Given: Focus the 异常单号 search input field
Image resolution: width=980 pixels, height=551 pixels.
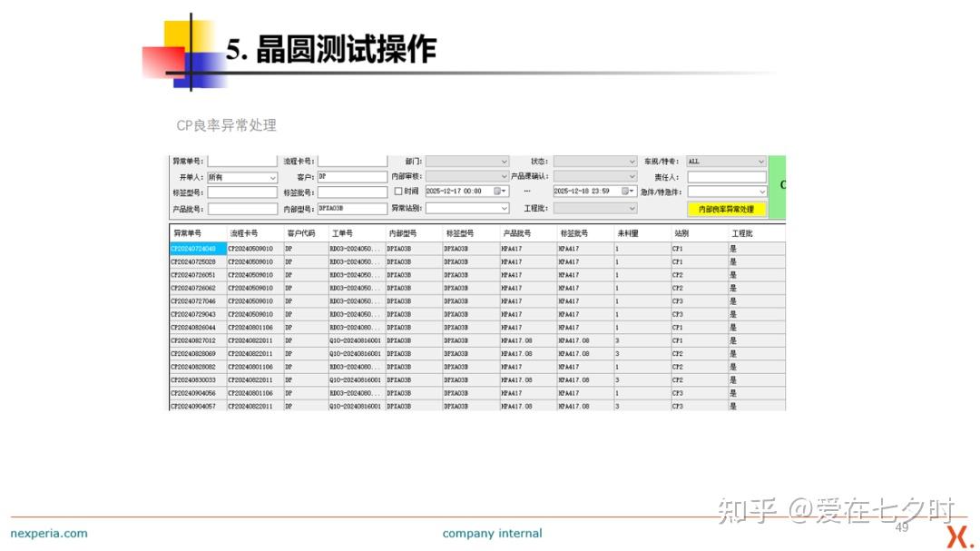Looking at the screenshot, I should coord(241,162).
